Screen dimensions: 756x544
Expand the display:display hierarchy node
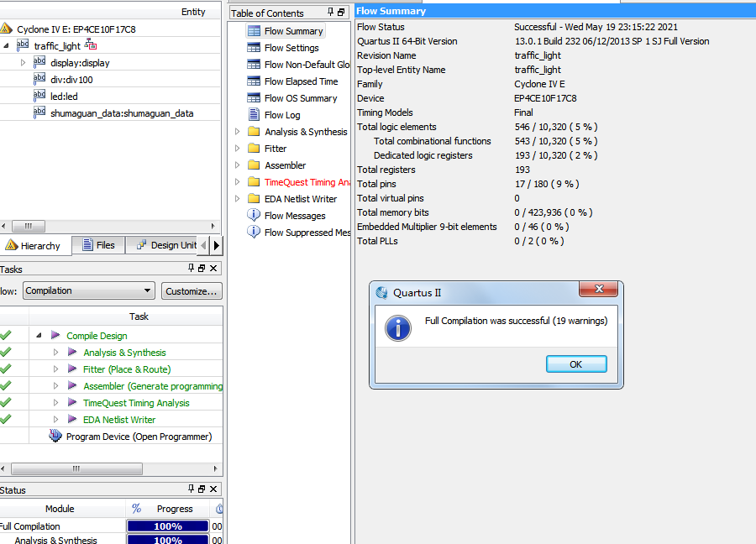coord(23,63)
